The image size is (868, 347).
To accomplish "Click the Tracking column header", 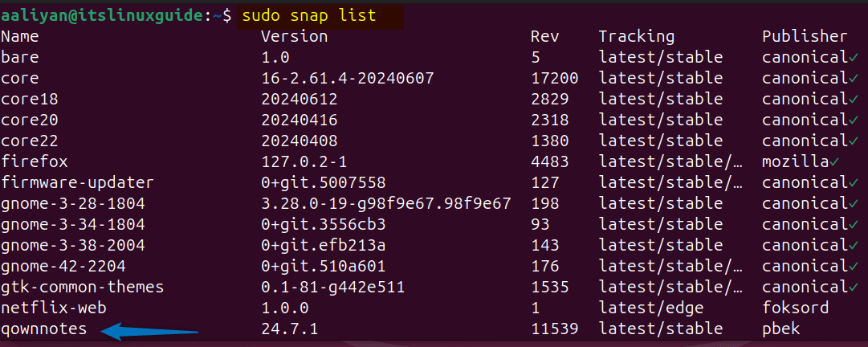I will [x=637, y=37].
